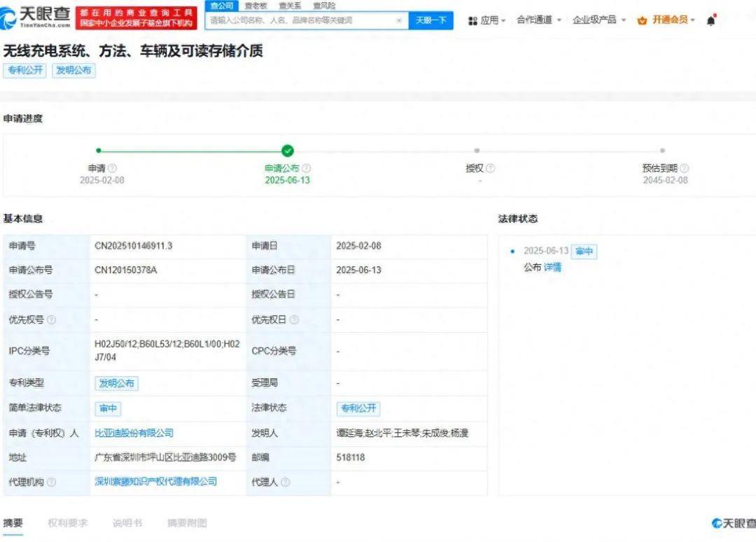The image size is (756, 542).
Task: Click the help icon next to 授权
Action: point(490,168)
